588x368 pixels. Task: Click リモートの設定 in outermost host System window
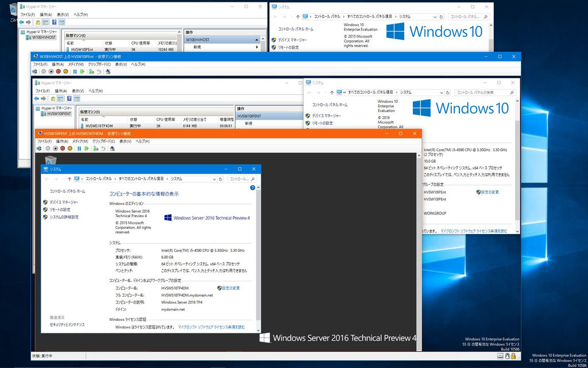point(288,47)
